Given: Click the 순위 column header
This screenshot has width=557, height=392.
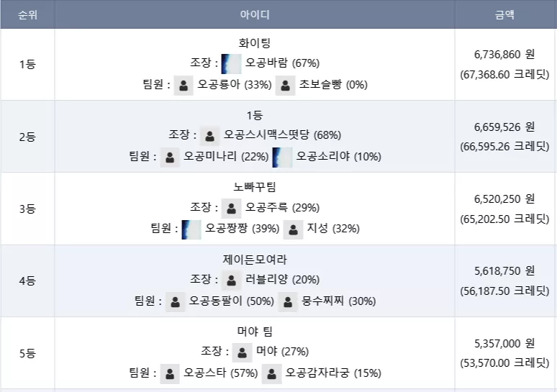Looking at the screenshot, I should (x=28, y=14).
